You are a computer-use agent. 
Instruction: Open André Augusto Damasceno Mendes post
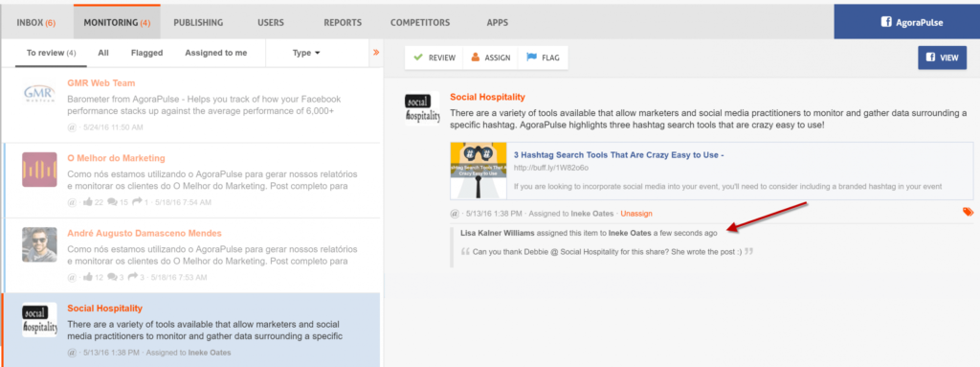tap(191, 256)
